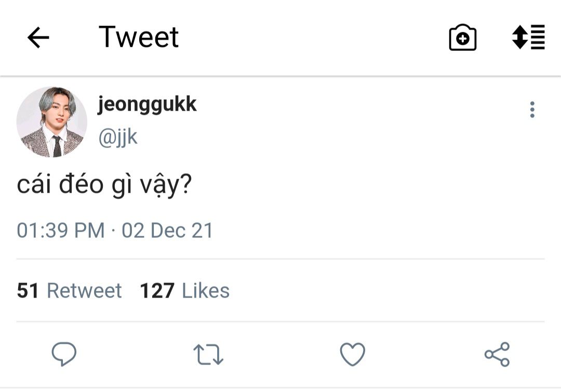Retweet using the two-arrows icon
Viewport: 561px width, 392px height.
[x=208, y=355]
